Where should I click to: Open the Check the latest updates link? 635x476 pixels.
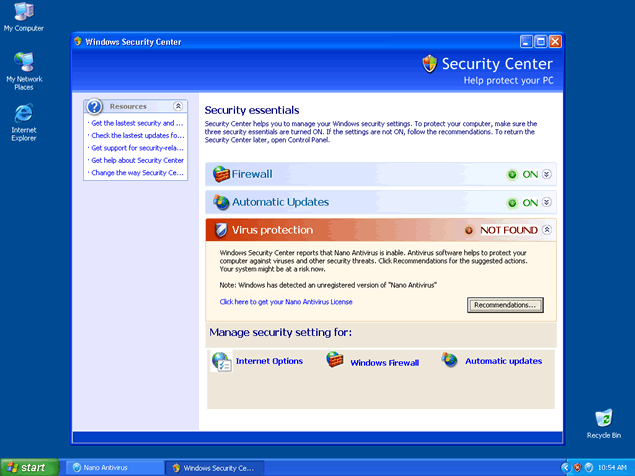137,135
